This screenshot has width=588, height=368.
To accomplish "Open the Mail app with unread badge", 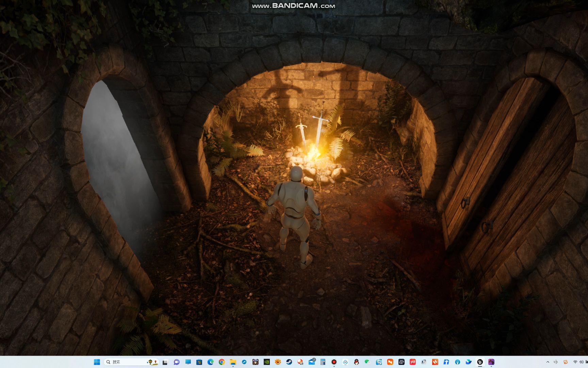I will tap(312, 362).
